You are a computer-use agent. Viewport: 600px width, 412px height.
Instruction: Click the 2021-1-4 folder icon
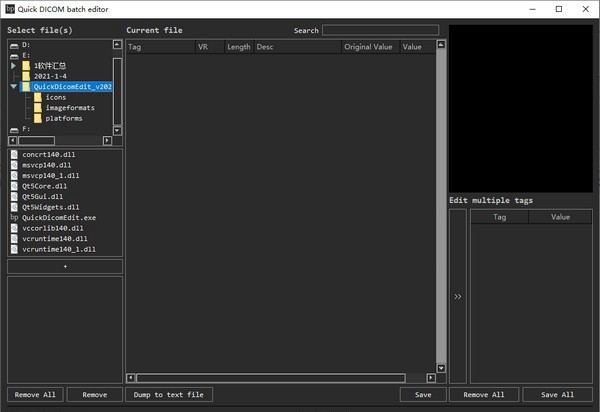coord(26,76)
